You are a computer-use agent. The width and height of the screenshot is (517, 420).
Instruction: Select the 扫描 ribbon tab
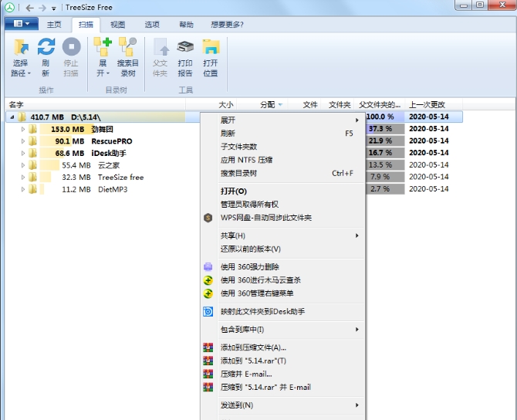pyautogui.click(x=86, y=25)
